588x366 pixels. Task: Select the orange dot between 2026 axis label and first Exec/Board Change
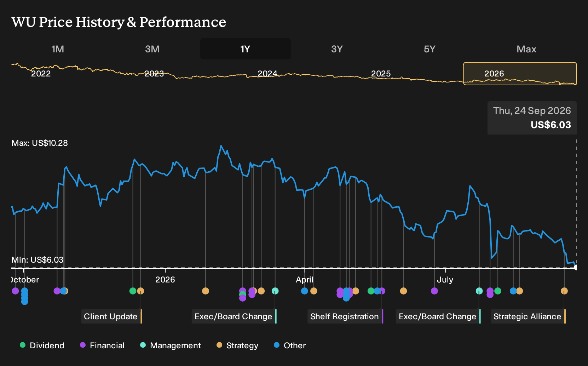click(206, 291)
